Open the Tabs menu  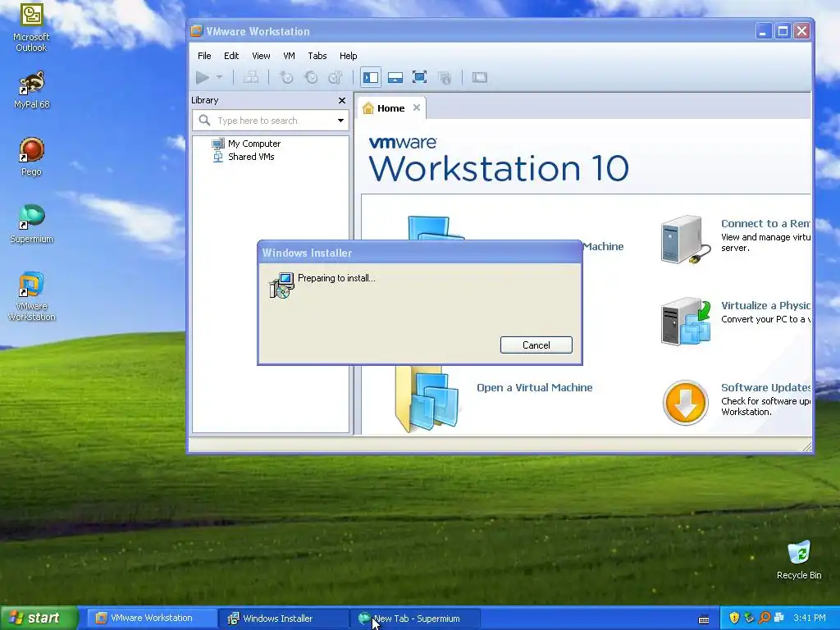pyautogui.click(x=317, y=56)
